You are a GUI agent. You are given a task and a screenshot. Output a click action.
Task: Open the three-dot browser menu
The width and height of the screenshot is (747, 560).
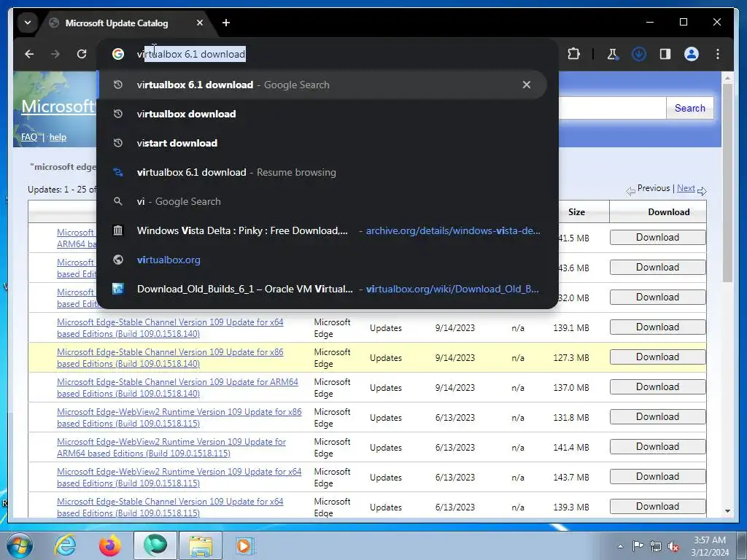point(718,54)
